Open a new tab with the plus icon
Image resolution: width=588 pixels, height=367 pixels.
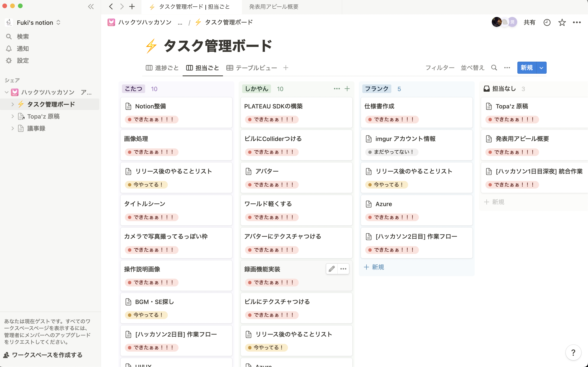132,7
